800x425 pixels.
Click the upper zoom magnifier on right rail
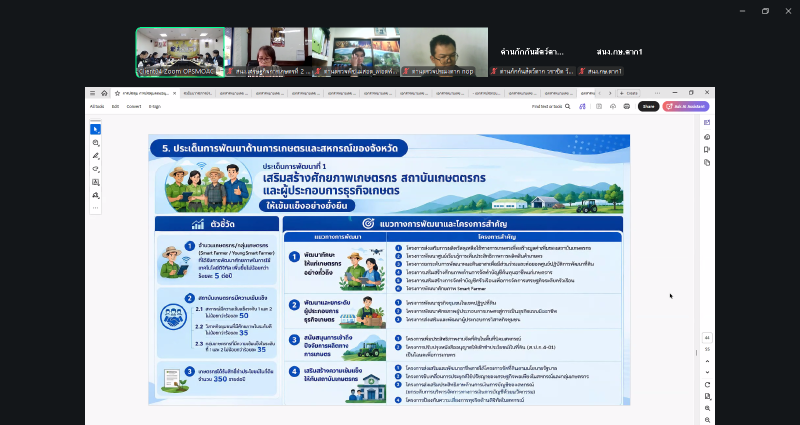(707, 408)
